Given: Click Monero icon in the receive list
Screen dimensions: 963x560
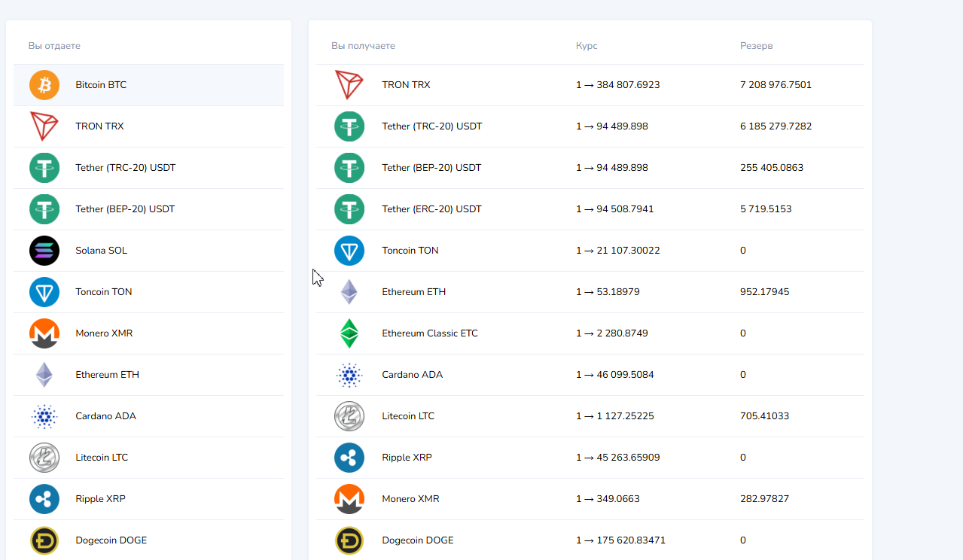Looking at the screenshot, I should click(349, 499).
